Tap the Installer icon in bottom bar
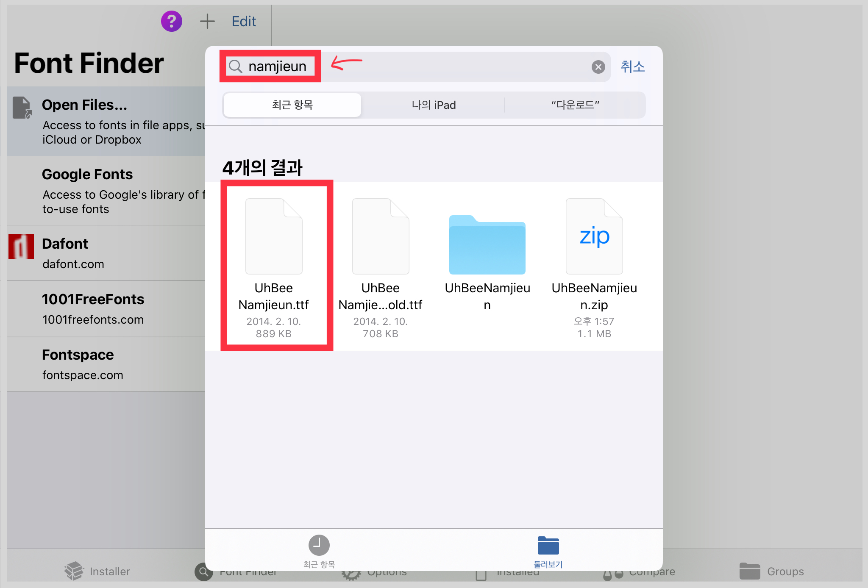Screen dimensions: 868x588 click(x=74, y=571)
